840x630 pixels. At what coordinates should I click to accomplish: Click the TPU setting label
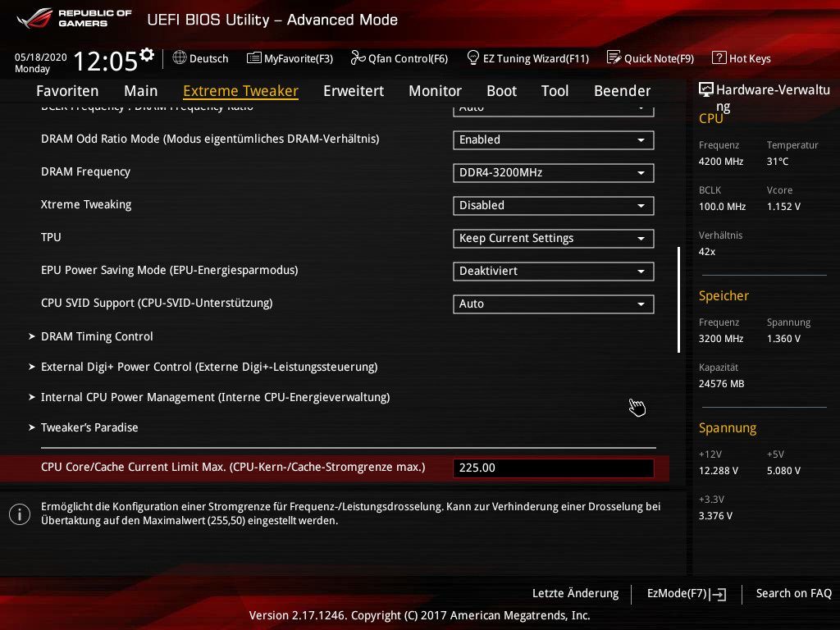pyautogui.click(x=51, y=237)
